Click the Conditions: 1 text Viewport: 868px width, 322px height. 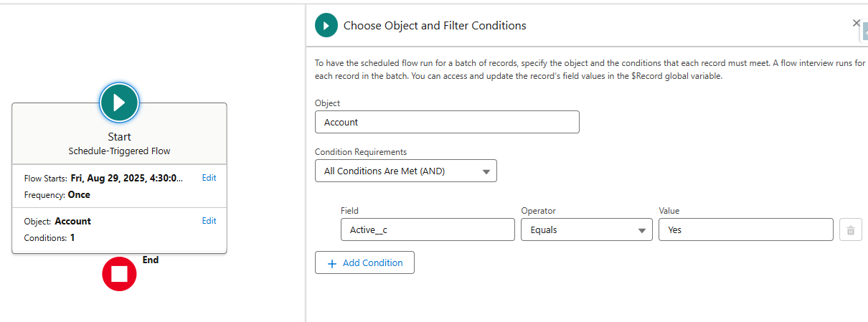(49, 238)
